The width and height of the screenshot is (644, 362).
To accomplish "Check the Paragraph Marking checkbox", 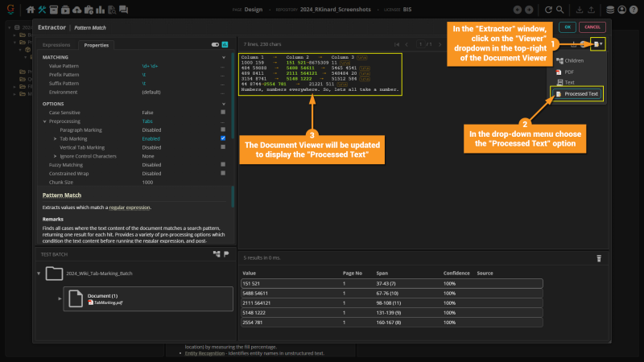I will point(222,130).
